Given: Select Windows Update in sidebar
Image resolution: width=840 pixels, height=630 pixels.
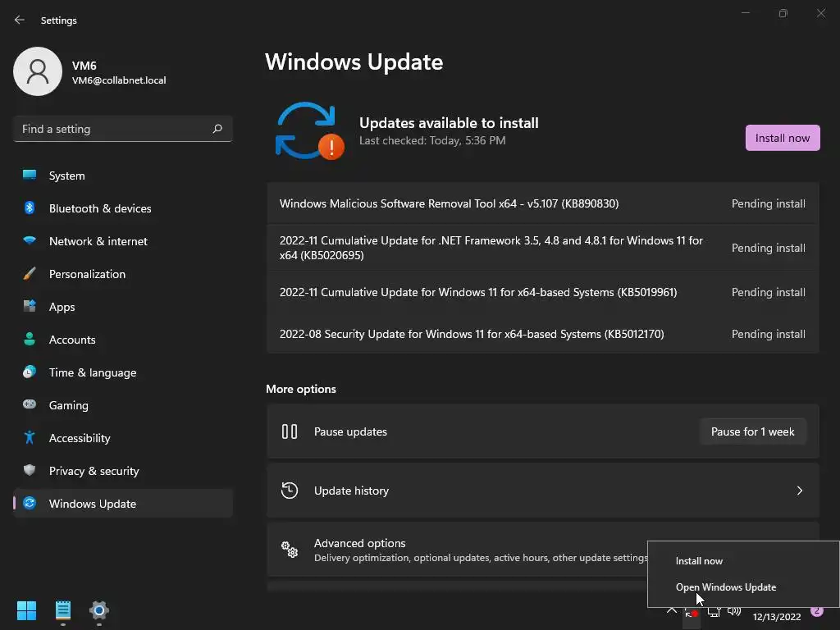Looking at the screenshot, I should point(123,504).
